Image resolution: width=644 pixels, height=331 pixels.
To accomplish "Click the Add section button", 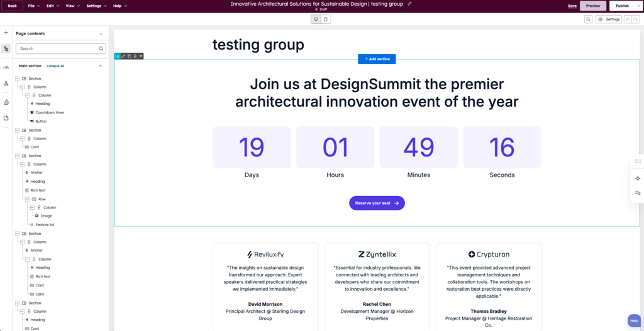I will (x=377, y=59).
